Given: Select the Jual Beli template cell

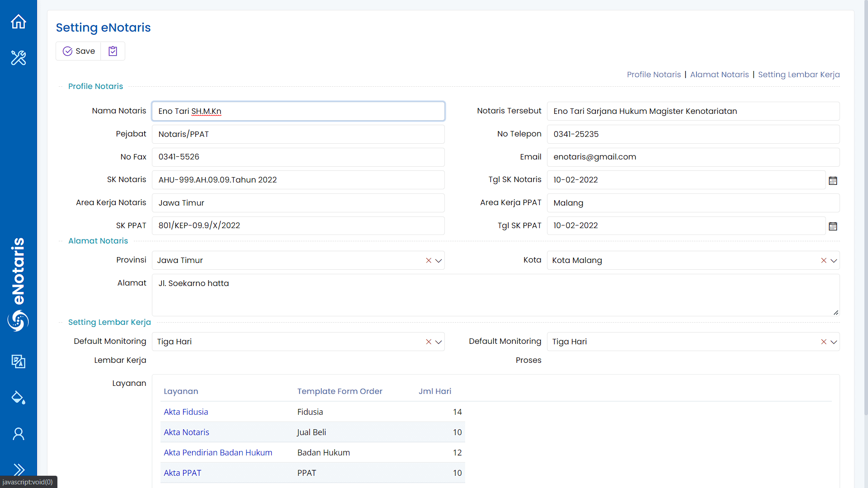Looking at the screenshot, I should (311, 432).
